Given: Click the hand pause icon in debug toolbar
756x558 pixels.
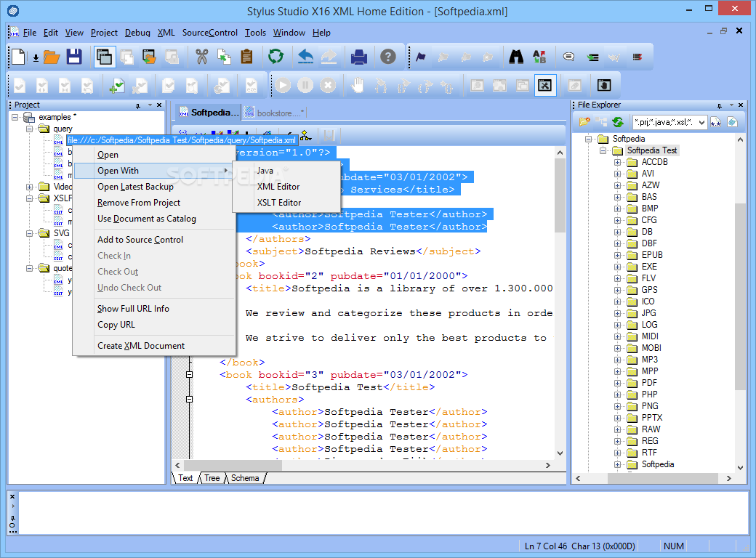Looking at the screenshot, I should [x=357, y=85].
